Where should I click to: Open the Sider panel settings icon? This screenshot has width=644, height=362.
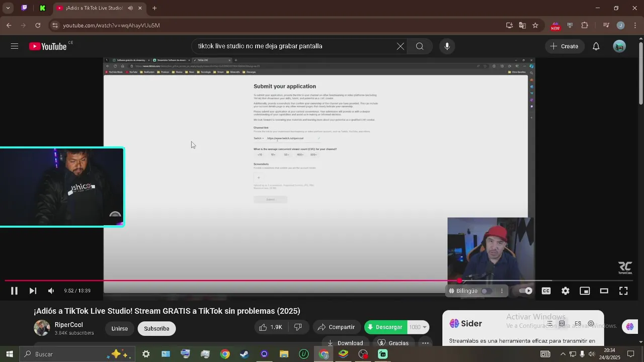click(x=591, y=324)
